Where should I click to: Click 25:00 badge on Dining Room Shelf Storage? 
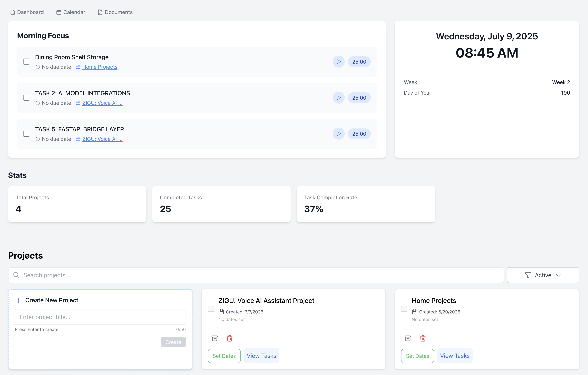359,62
